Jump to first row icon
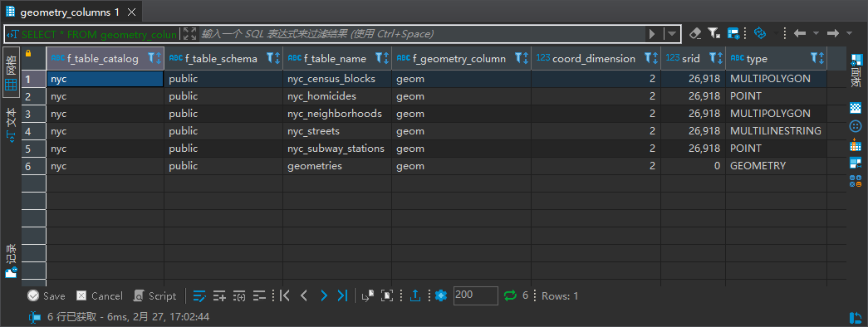 (x=285, y=296)
